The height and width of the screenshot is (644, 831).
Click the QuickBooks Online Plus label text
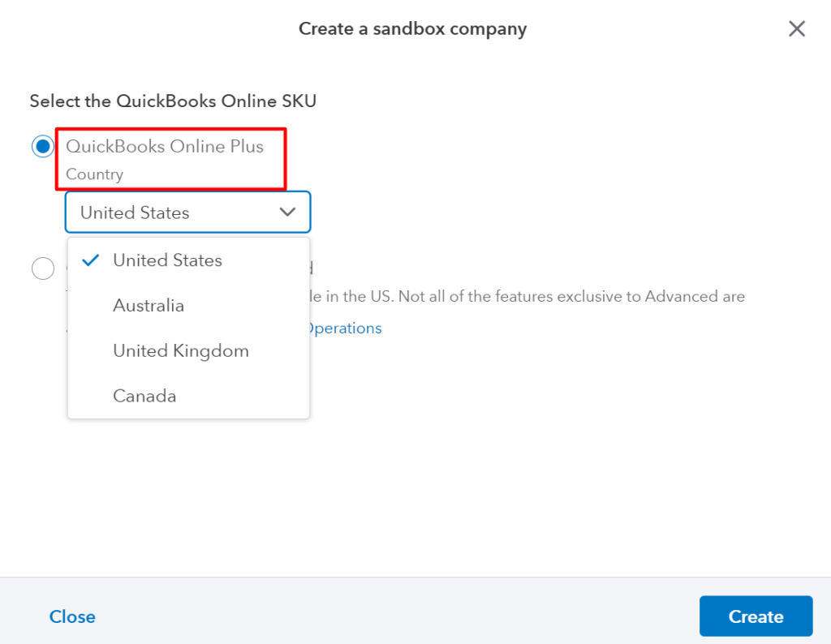[165, 147]
